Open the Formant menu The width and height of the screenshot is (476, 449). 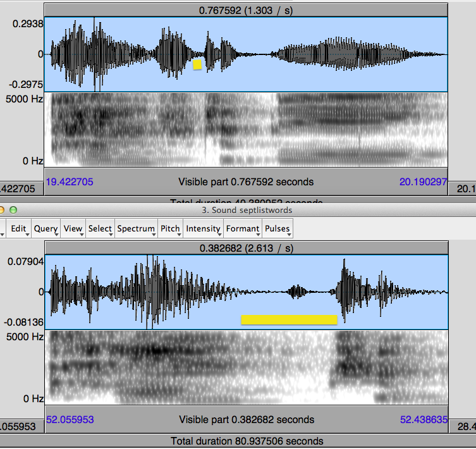(242, 229)
